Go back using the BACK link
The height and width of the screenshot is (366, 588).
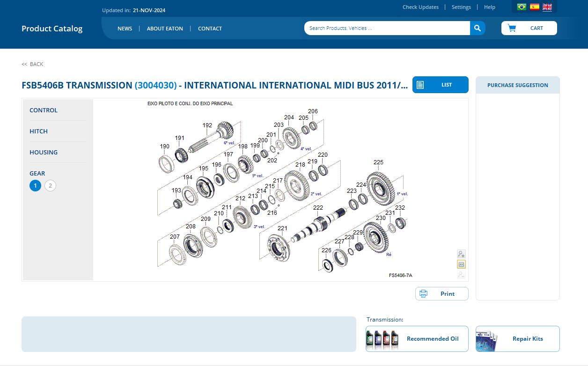(31, 64)
